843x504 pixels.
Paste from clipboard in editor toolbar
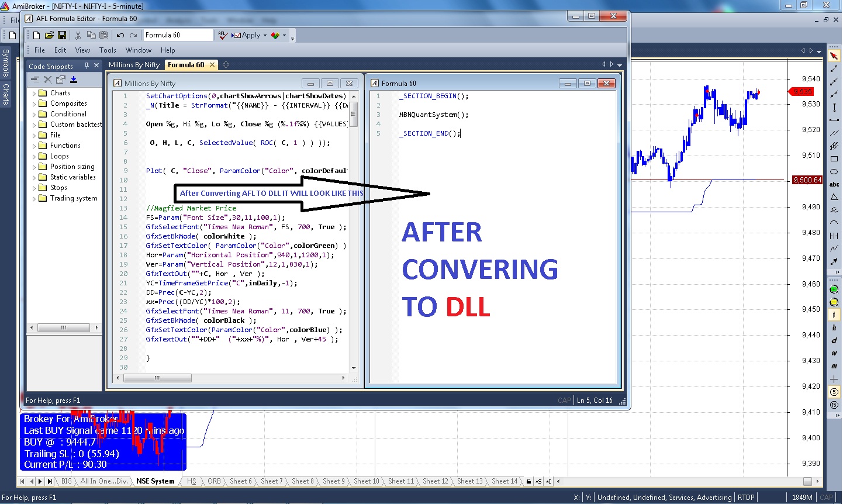pyautogui.click(x=103, y=35)
